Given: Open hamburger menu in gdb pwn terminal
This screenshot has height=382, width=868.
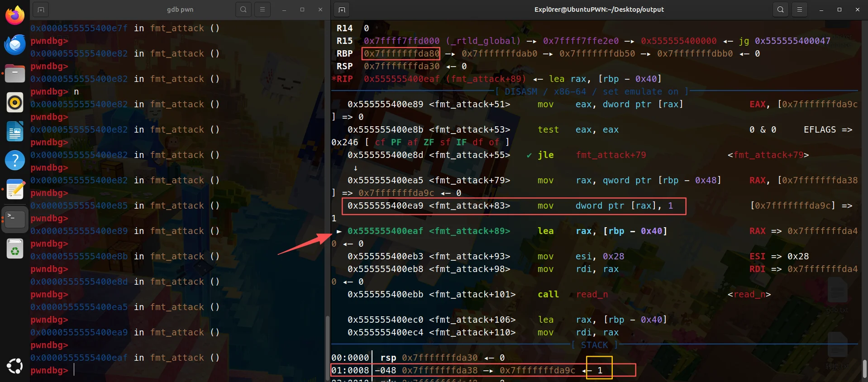Looking at the screenshot, I should [262, 10].
